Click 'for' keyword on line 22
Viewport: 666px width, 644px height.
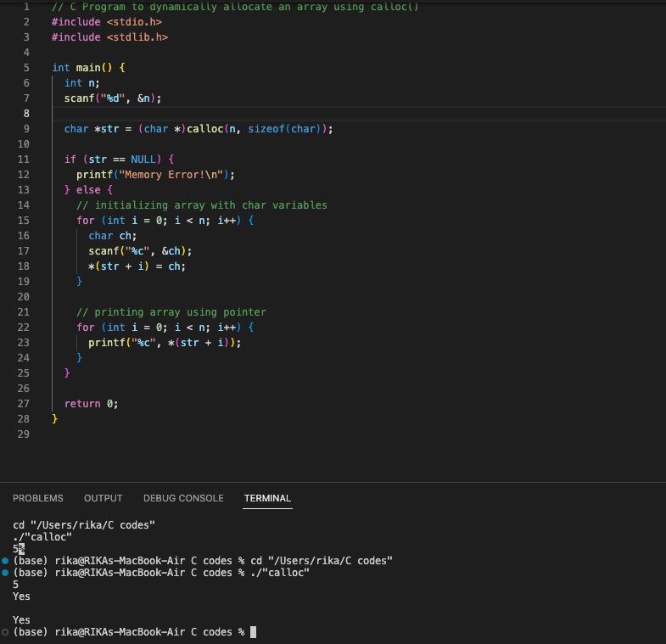tap(86, 328)
